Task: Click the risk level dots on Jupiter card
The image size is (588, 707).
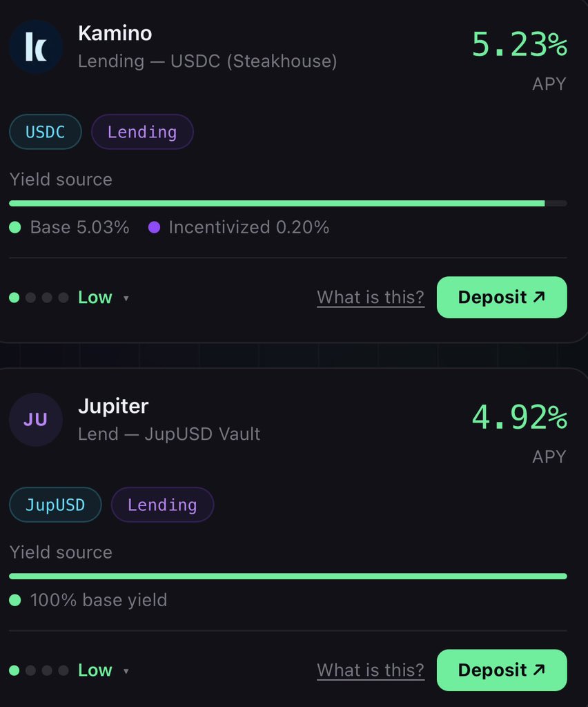Action: [39, 670]
